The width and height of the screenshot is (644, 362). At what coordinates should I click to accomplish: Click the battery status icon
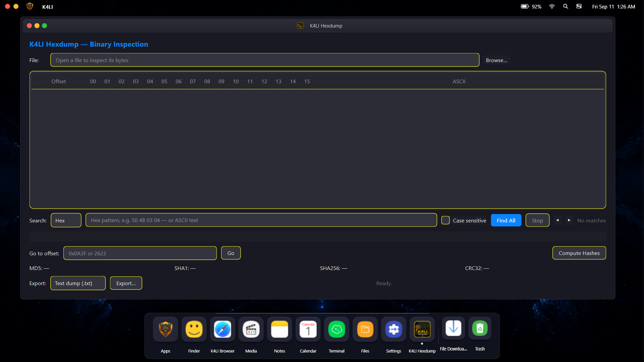click(x=525, y=6)
